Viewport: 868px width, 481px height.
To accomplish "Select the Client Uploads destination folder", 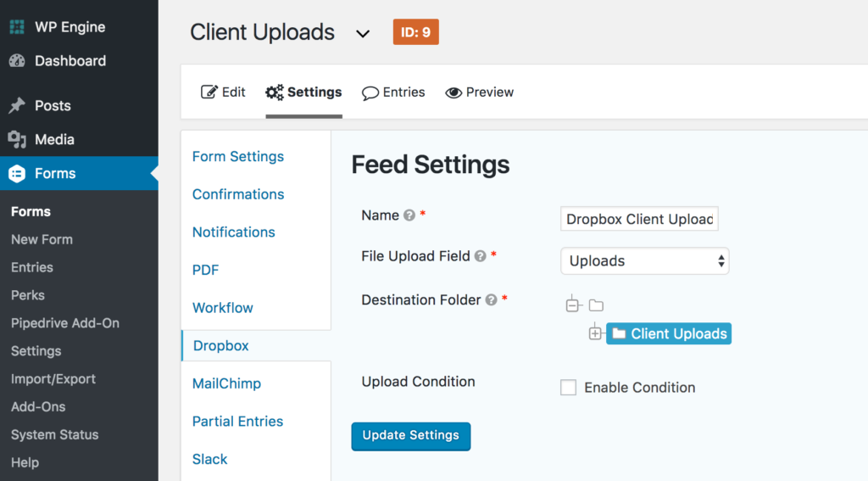I will coord(669,333).
